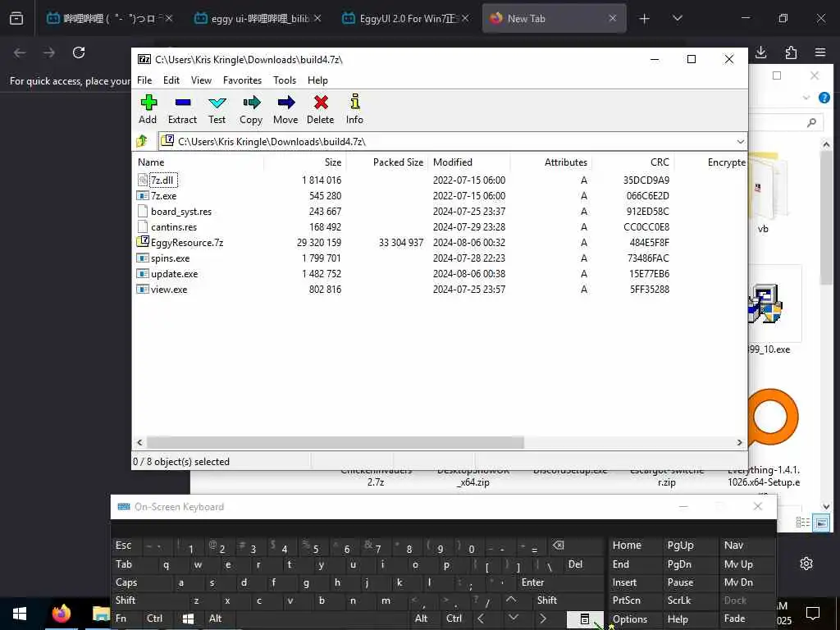Screen dimensions: 840x630
Task: Expand the 7-Zip address path dropdown
Action: coord(740,141)
